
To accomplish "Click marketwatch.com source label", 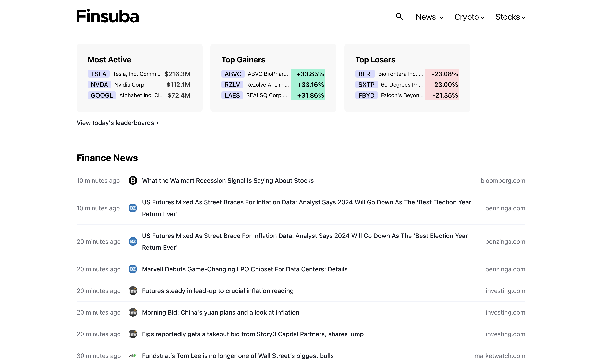I will (500, 356).
